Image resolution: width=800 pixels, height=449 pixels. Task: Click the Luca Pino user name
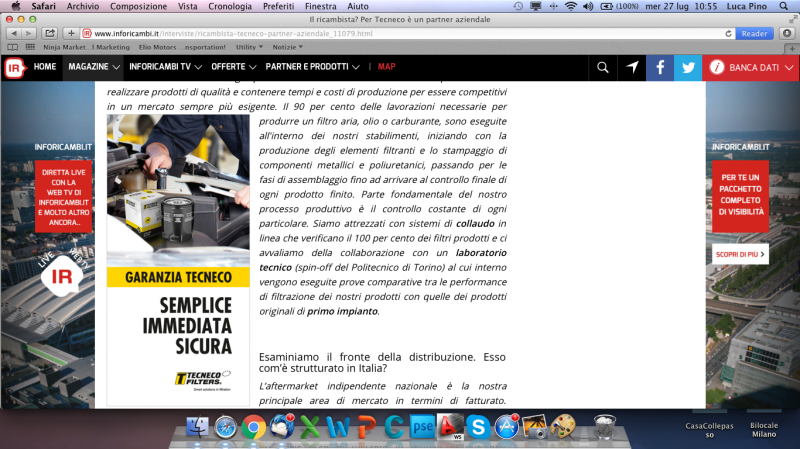coord(746,6)
